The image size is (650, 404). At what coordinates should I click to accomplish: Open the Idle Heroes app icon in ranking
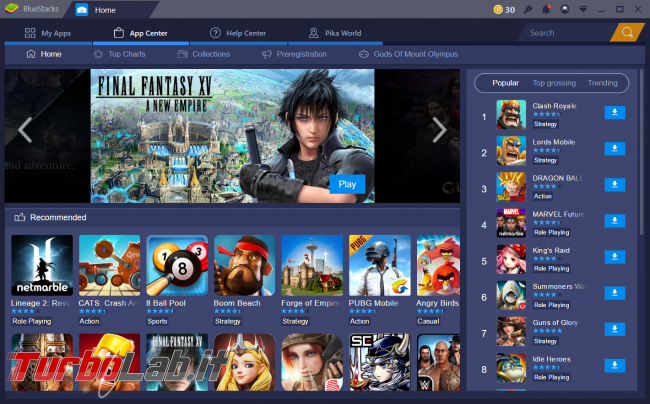[511, 368]
